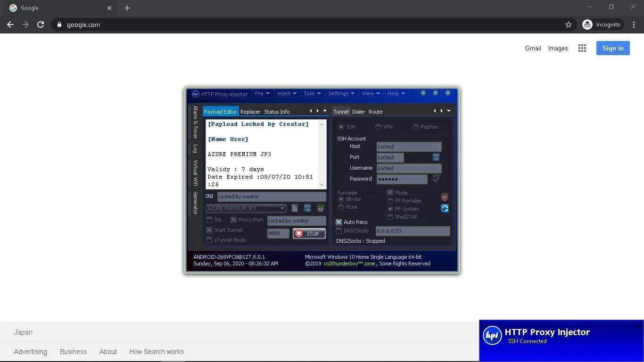644x362 pixels.
Task: Click the Sign in button
Action: point(613,48)
